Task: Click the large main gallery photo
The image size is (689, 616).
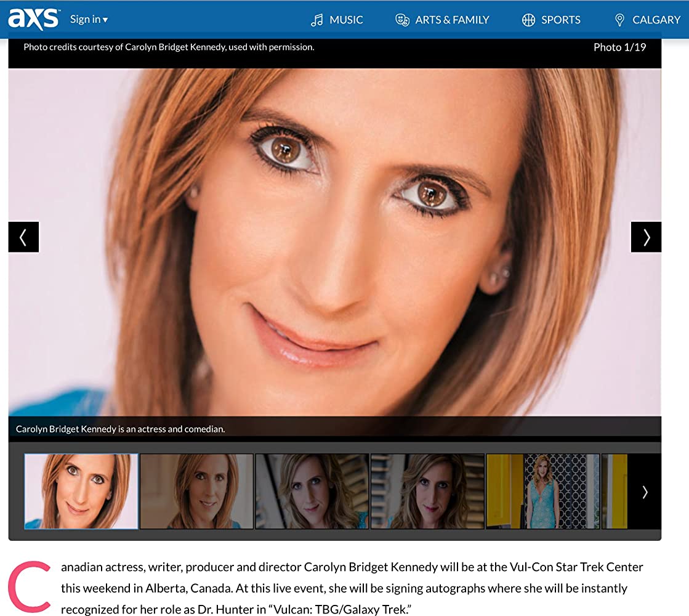Action: [x=334, y=240]
